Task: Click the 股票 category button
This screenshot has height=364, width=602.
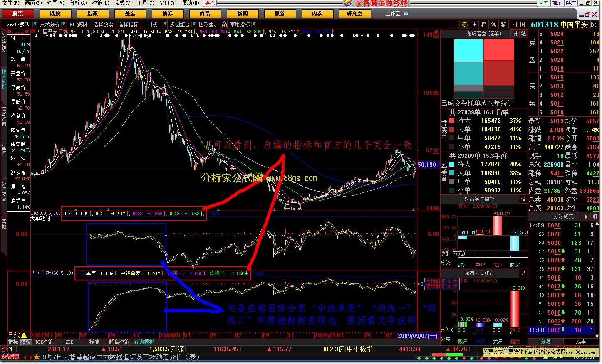Action: (18, 14)
